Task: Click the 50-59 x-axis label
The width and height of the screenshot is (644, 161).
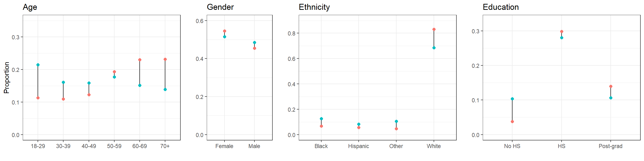Action: point(114,146)
